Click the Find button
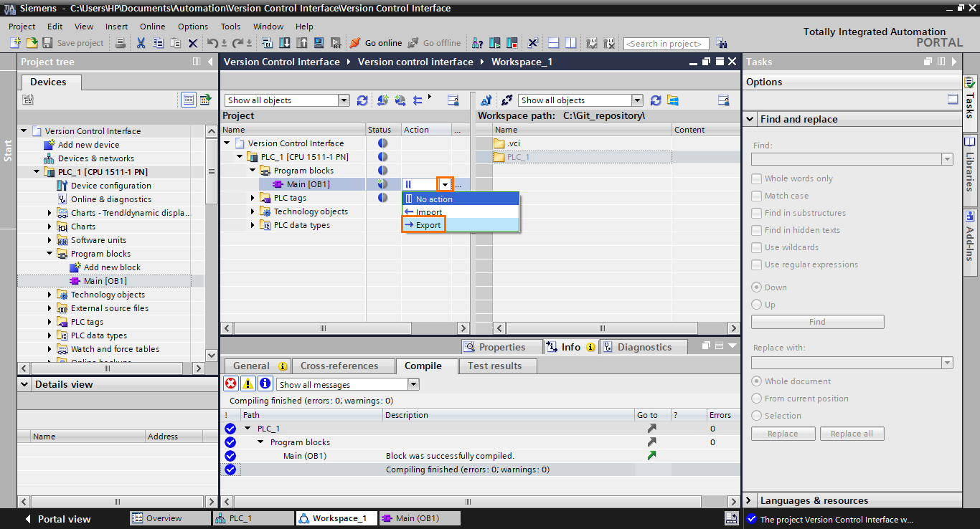This screenshot has height=529, width=980. [x=817, y=321]
